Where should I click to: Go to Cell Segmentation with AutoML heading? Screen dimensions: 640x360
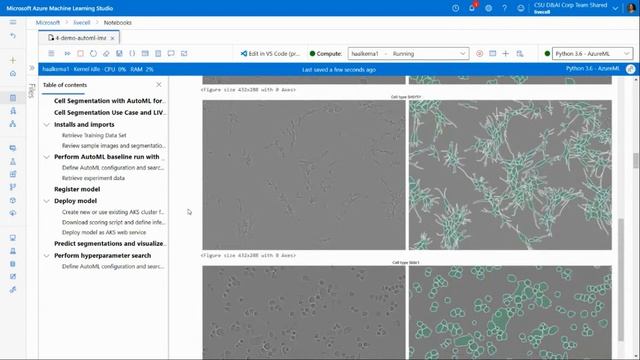(109, 100)
